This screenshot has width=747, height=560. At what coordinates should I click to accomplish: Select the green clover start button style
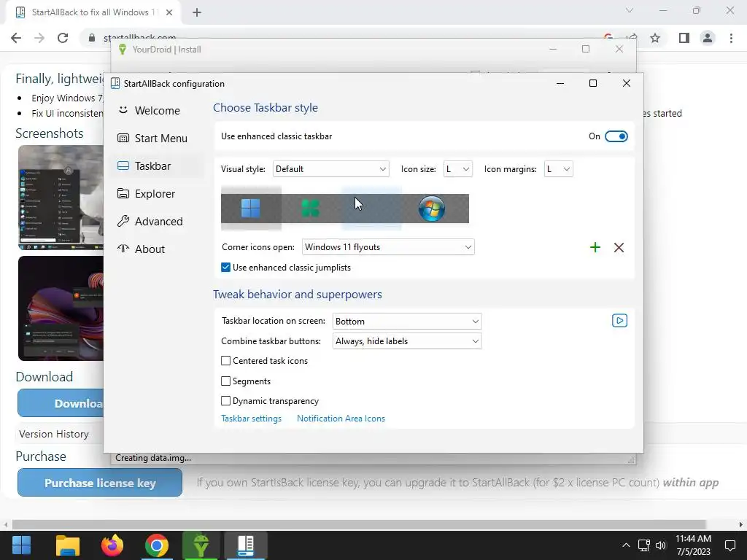pyautogui.click(x=311, y=208)
